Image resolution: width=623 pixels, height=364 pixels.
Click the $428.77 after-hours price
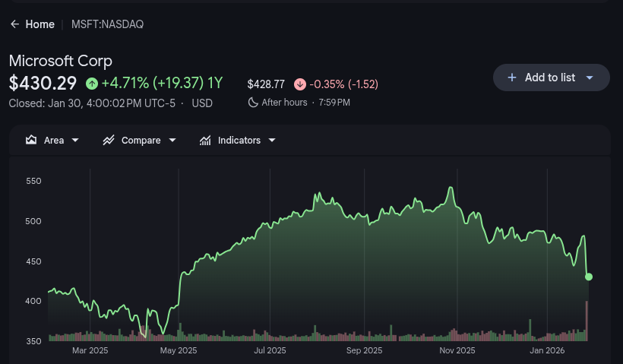(266, 84)
